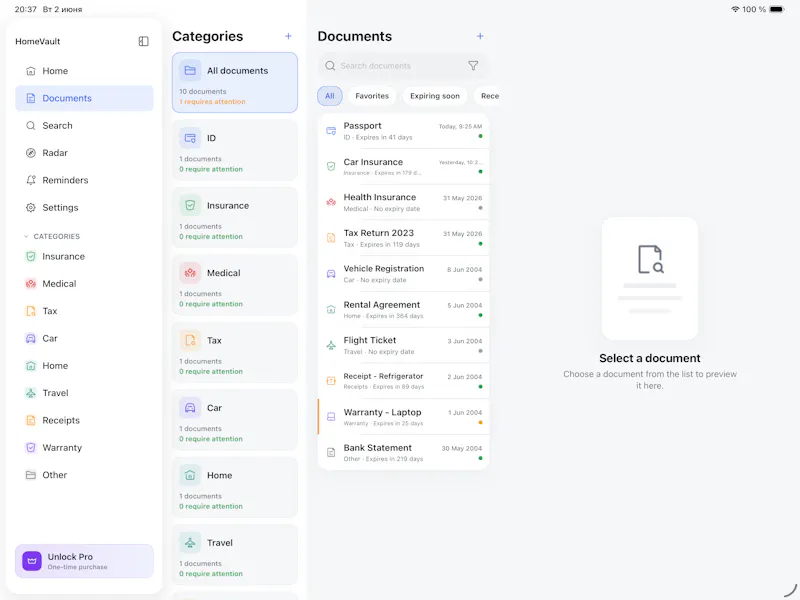Open the Tax Return 2023 document
The image size is (800, 600).
(404, 238)
